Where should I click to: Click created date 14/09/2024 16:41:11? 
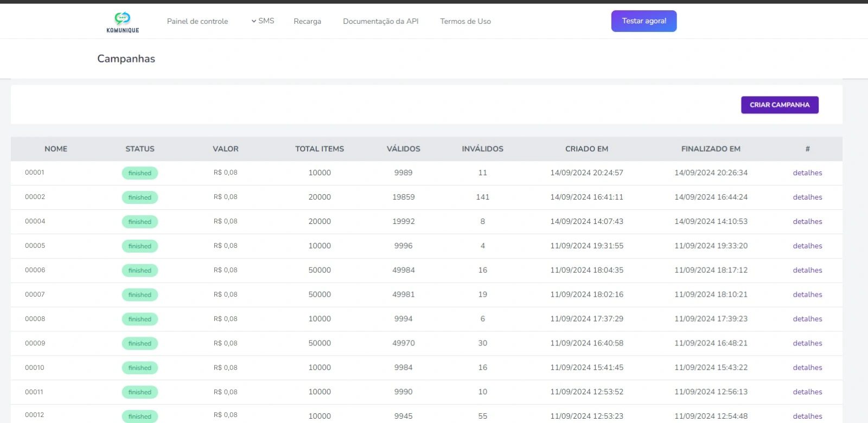587,197
